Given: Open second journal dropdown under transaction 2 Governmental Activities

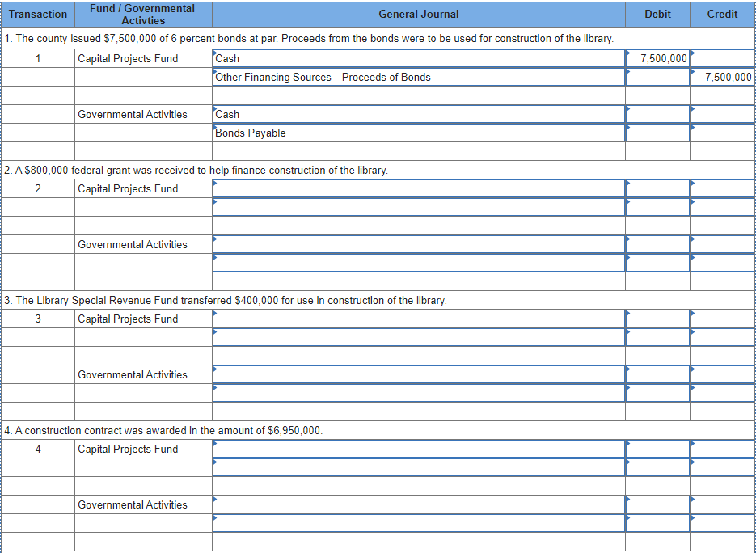Looking at the screenshot, I should 419,263.
